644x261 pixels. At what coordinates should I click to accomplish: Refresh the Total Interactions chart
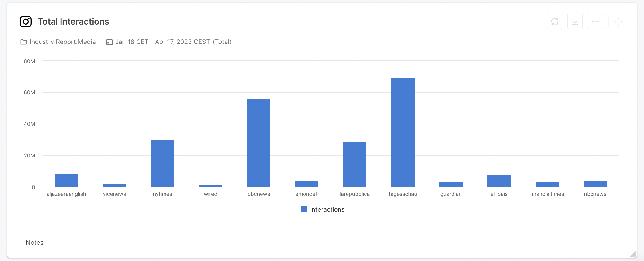coord(554,21)
